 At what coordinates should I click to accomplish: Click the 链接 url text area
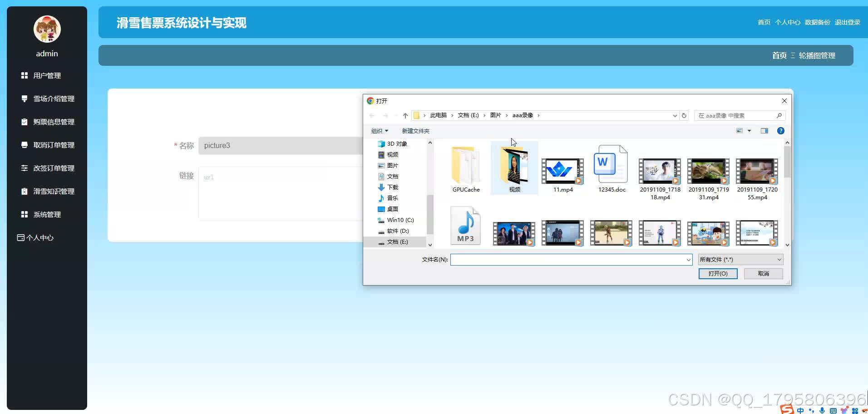pyautogui.click(x=281, y=194)
